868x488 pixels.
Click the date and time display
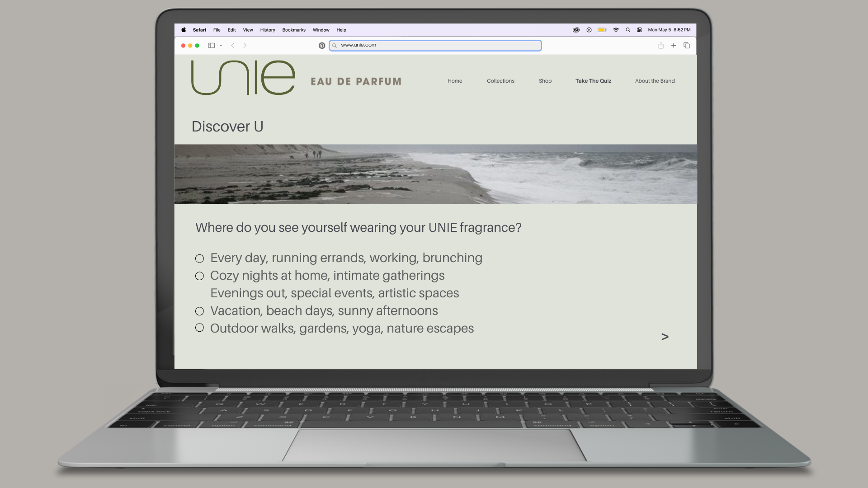(x=669, y=30)
